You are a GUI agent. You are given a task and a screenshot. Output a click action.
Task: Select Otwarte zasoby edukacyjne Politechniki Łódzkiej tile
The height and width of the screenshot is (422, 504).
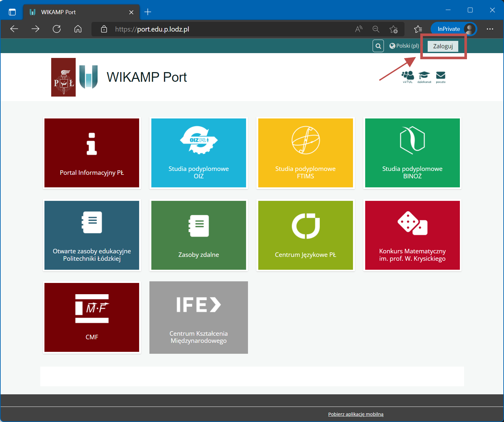click(92, 235)
